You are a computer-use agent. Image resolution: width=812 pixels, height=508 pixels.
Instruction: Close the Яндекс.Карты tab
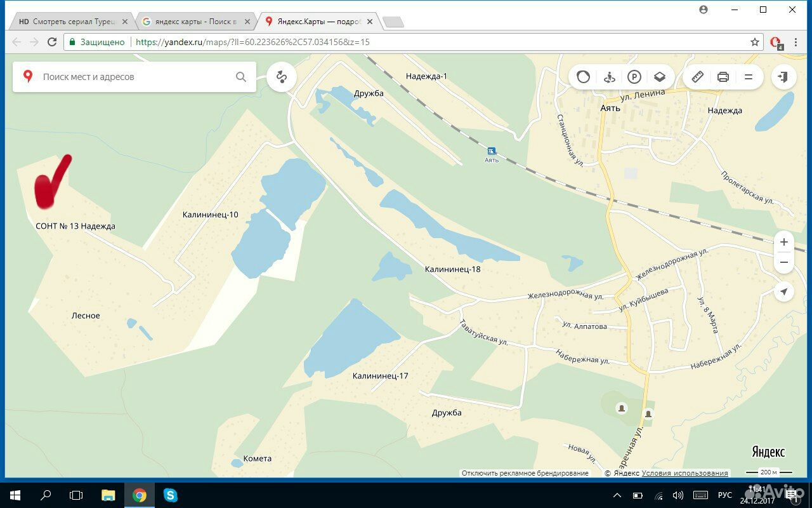(x=369, y=22)
